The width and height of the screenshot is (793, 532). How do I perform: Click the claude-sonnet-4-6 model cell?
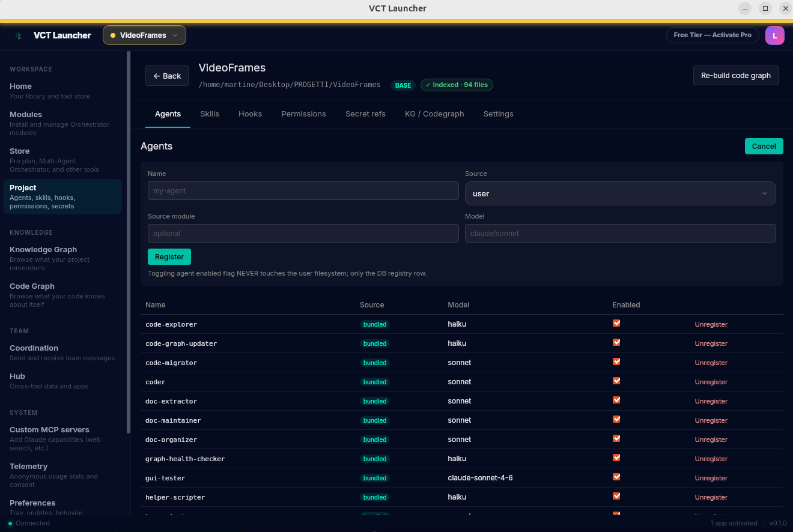(480, 478)
